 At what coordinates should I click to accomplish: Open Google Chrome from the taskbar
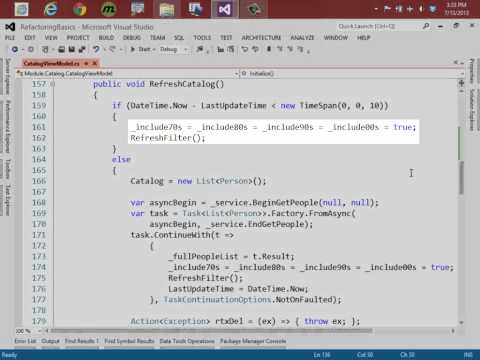pos(80,9)
